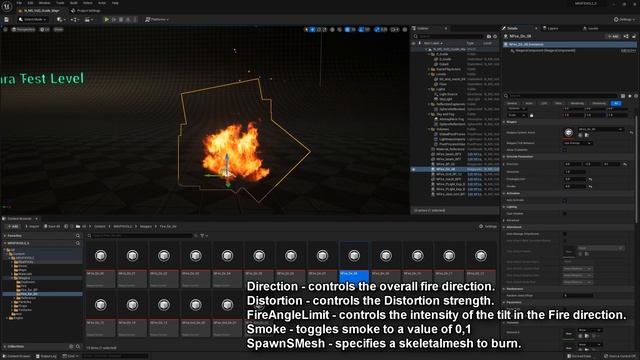Screen dimensions: 640x360
Task: Open the Cinematics toolbar icon menu
Action: coord(88,19)
